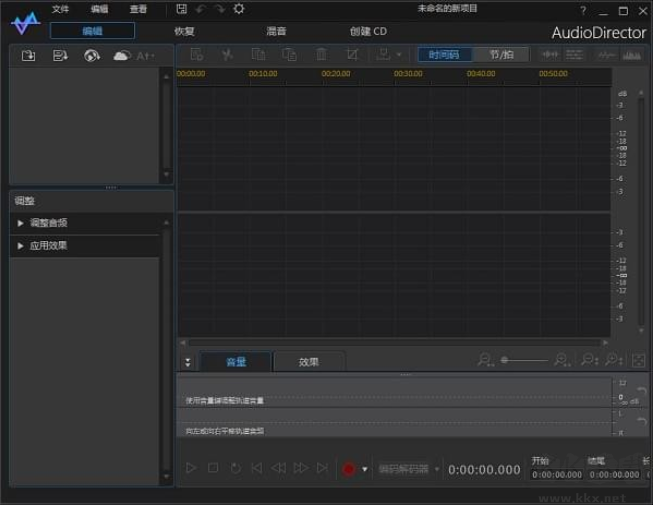Viewport: 653px width, 505px height.
Task: Click the copy icon in edit toolbar
Action: pos(258,55)
